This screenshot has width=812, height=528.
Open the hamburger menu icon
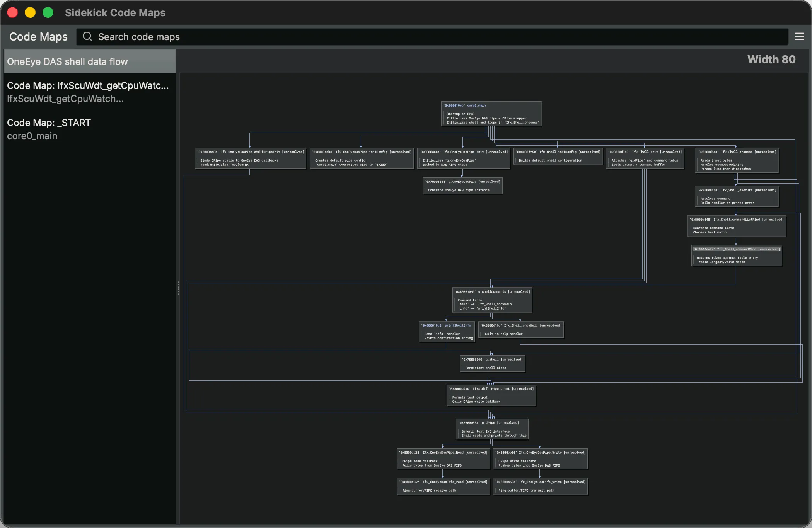799,37
